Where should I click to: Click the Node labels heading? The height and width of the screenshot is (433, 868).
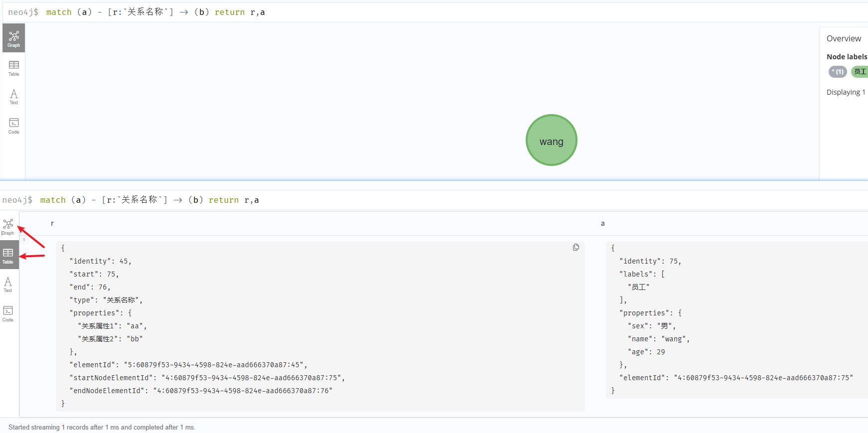point(847,57)
